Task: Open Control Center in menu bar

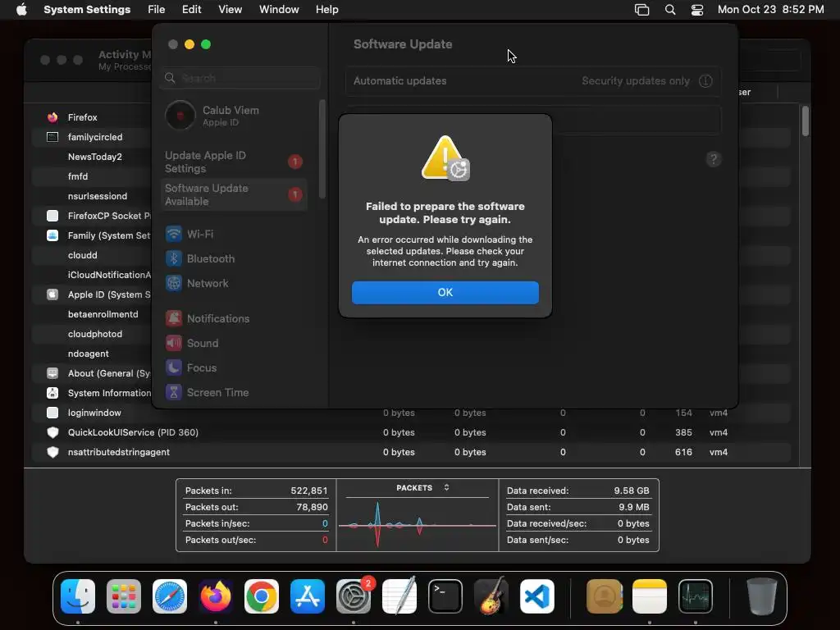Action: (x=697, y=10)
